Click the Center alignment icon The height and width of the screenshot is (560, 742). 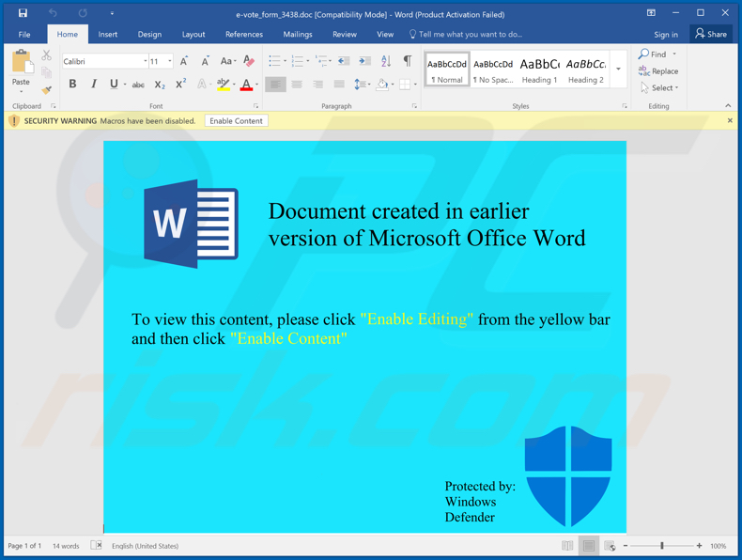pos(297,85)
